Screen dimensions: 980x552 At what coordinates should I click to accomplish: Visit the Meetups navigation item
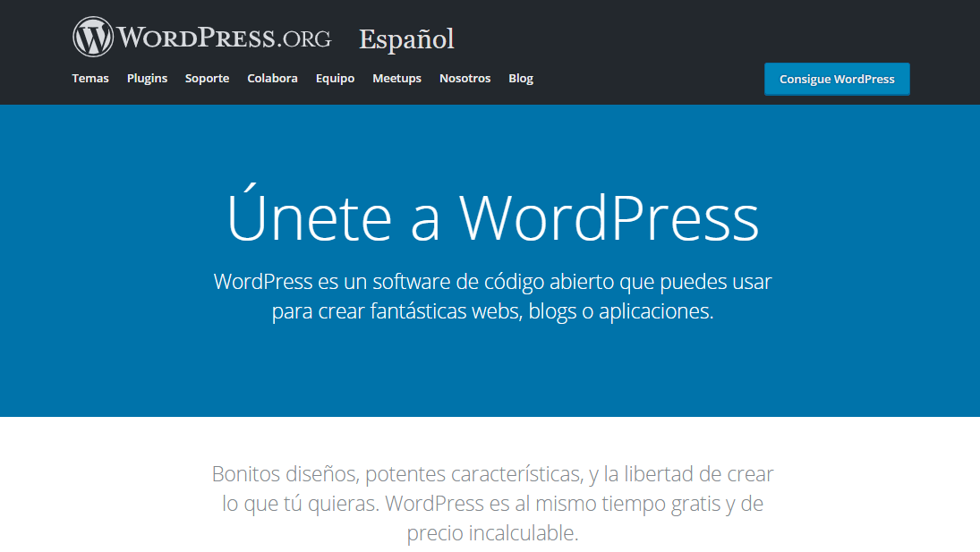pos(396,78)
